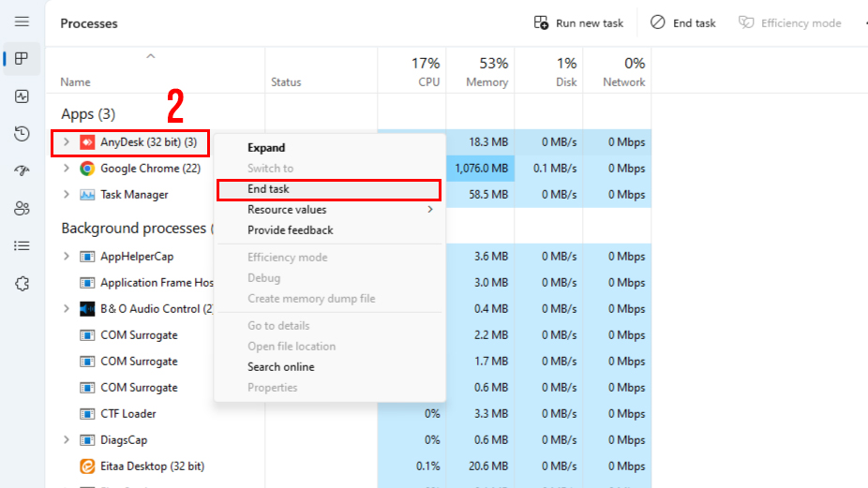Click the Efficiency mode leaf icon
The width and height of the screenshot is (868, 488).
coord(746,22)
